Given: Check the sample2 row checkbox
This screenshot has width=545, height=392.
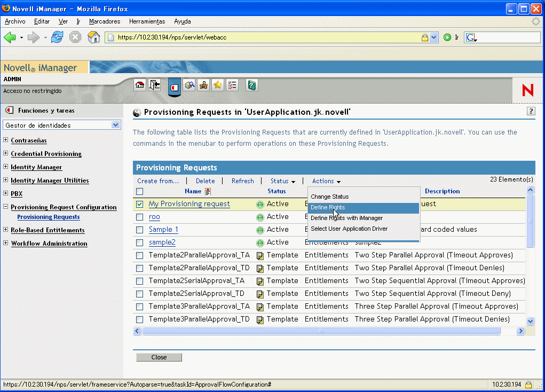Looking at the screenshot, I should pyautogui.click(x=140, y=243).
